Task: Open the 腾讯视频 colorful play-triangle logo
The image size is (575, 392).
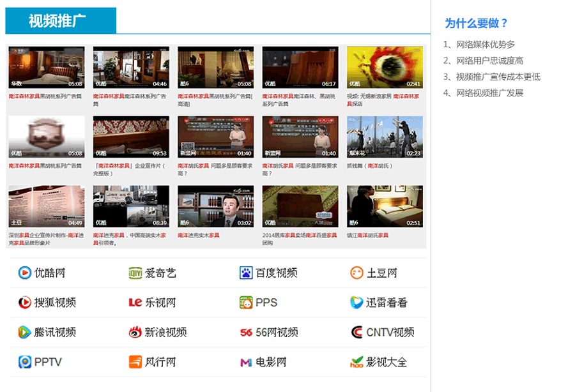Action: point(24,332)
